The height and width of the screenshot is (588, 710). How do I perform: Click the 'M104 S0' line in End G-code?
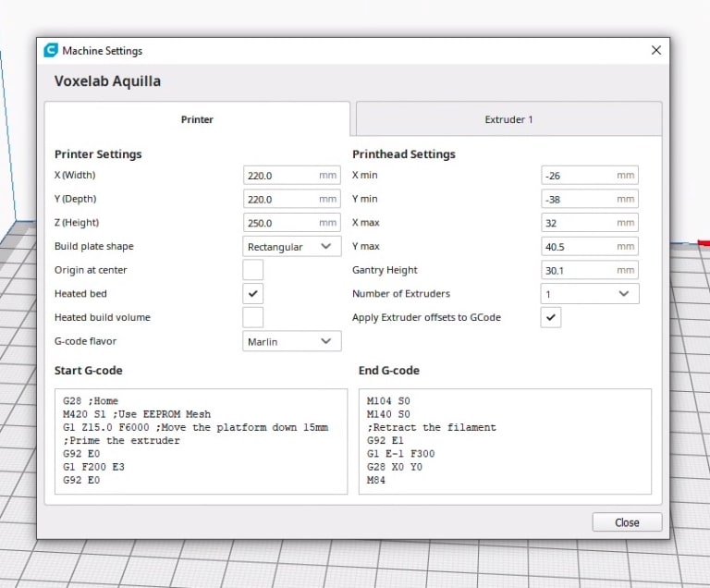coord(388,401)
